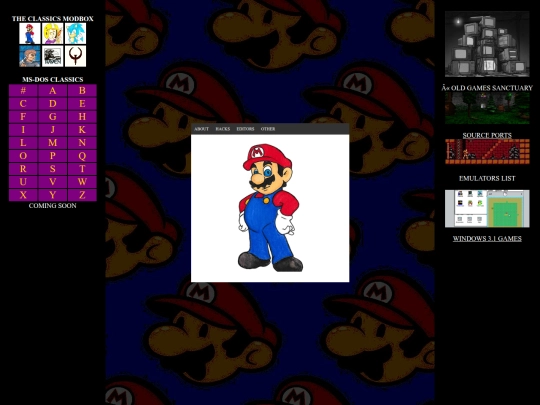Open the Sonic the Hedgehog icon
540x405 pixels.
[x=75, y=33]
